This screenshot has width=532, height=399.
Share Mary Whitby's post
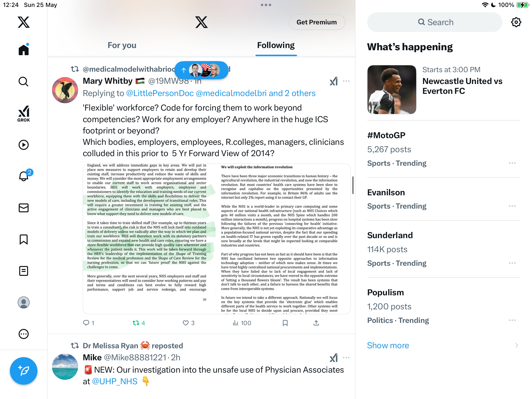coord(316,323)
